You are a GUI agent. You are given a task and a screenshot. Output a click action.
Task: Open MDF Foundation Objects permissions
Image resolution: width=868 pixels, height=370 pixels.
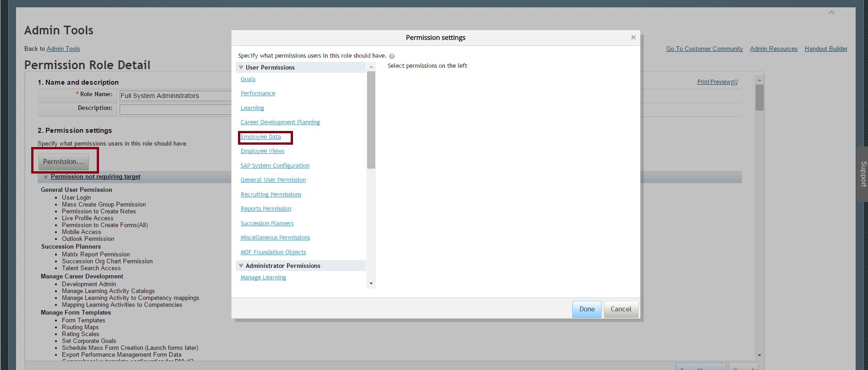point(273,252)
